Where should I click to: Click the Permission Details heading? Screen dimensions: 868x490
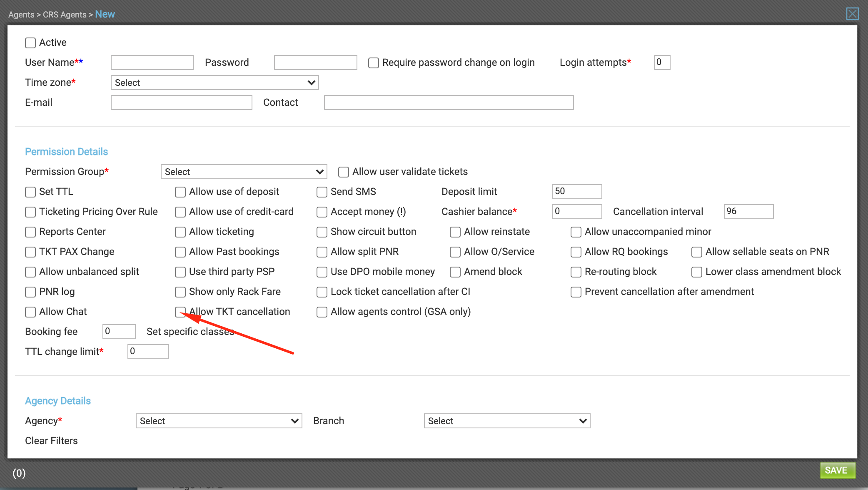[x=67, y=152]
